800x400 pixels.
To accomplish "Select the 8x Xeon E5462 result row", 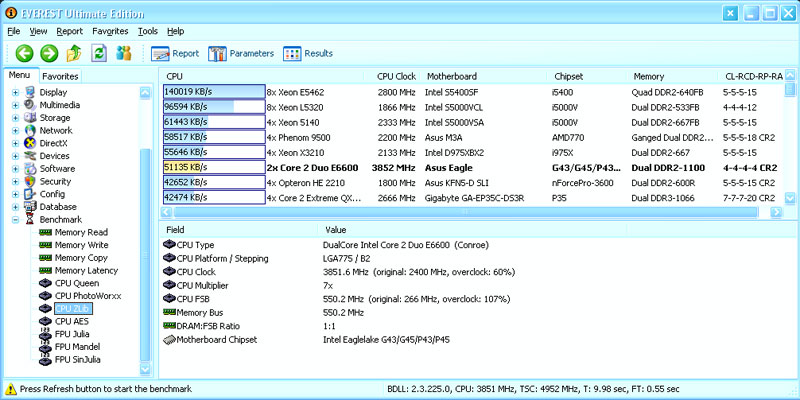I will pyautogui.click(x=472, y=92).
